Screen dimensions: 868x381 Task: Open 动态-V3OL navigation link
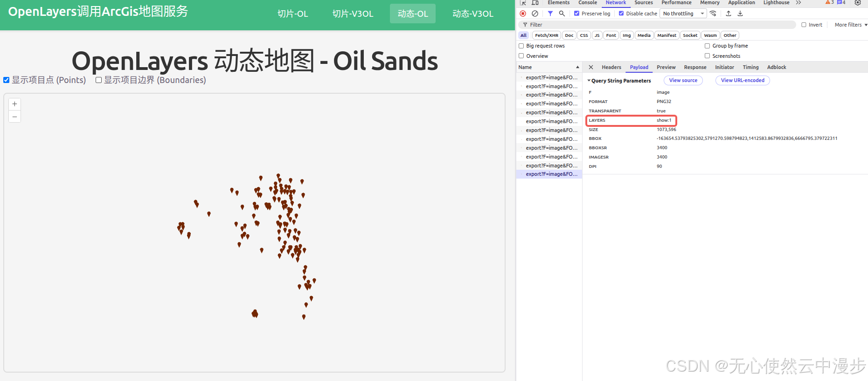tap(473, 14)
